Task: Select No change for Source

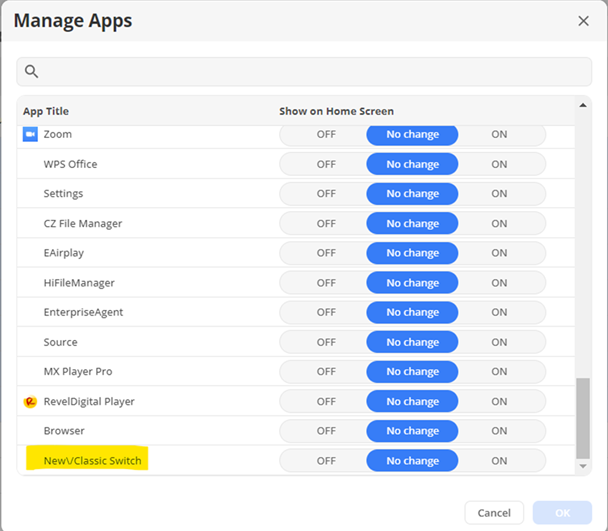Action: tap(412, 342)
